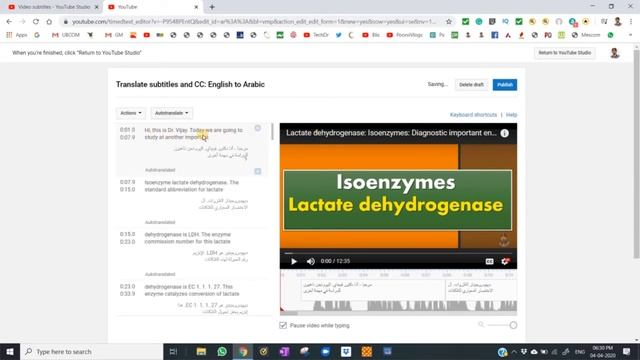The width and height of the screenshot is (640, 360).
Task: Go to browser home page
Action: [x=49, y=22]
